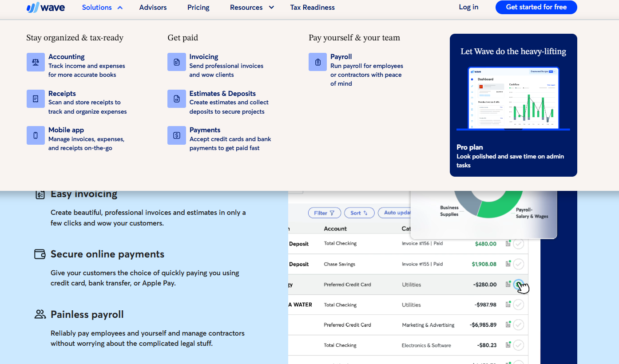Click the Pro plan dashboard preview image
The image size is (619, 364).
point(513,99)
